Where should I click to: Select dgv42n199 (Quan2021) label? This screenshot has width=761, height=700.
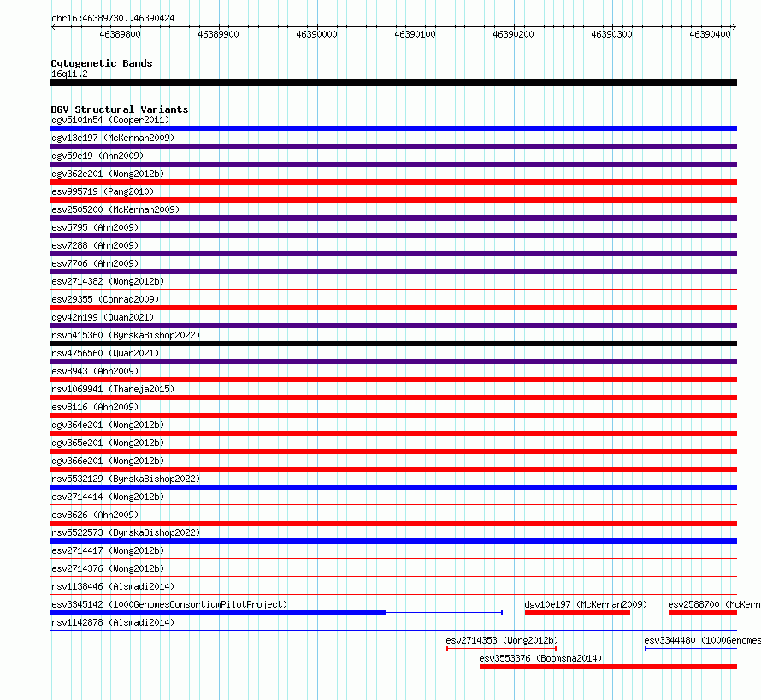click(x=103, y=317)
